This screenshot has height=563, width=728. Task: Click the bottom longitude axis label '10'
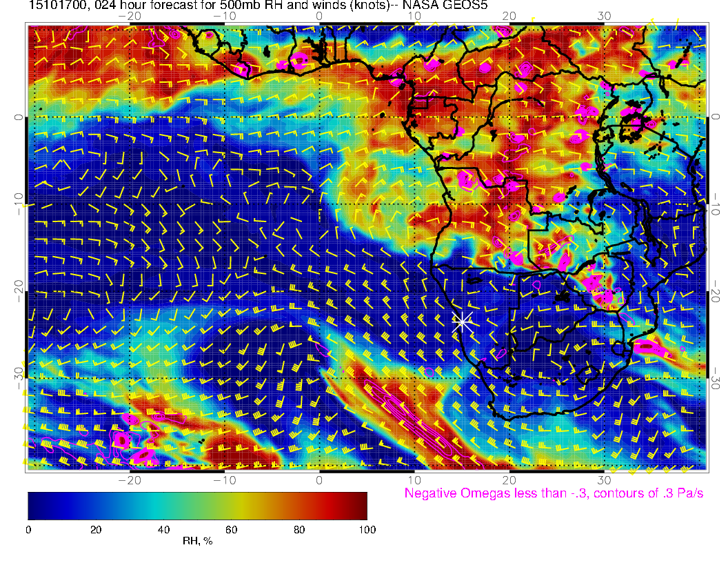tap(414, 480)
